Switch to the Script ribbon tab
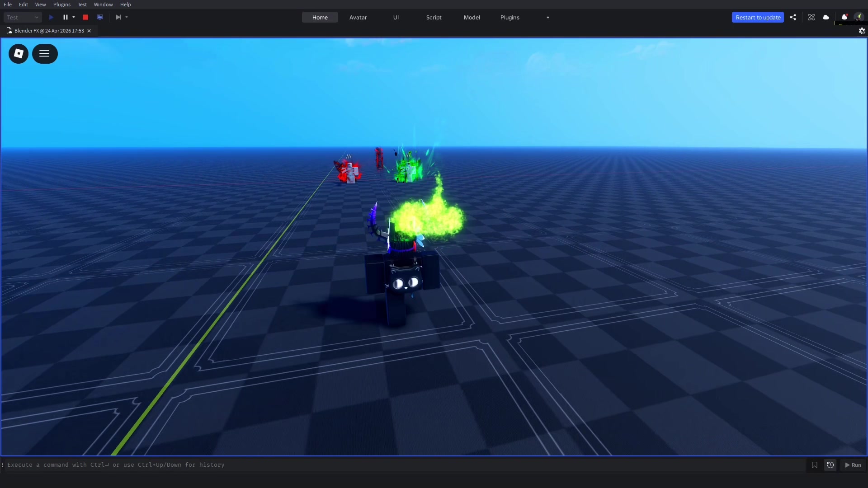The height and width of the screenshot is (488, 868). tap(434, 17)
